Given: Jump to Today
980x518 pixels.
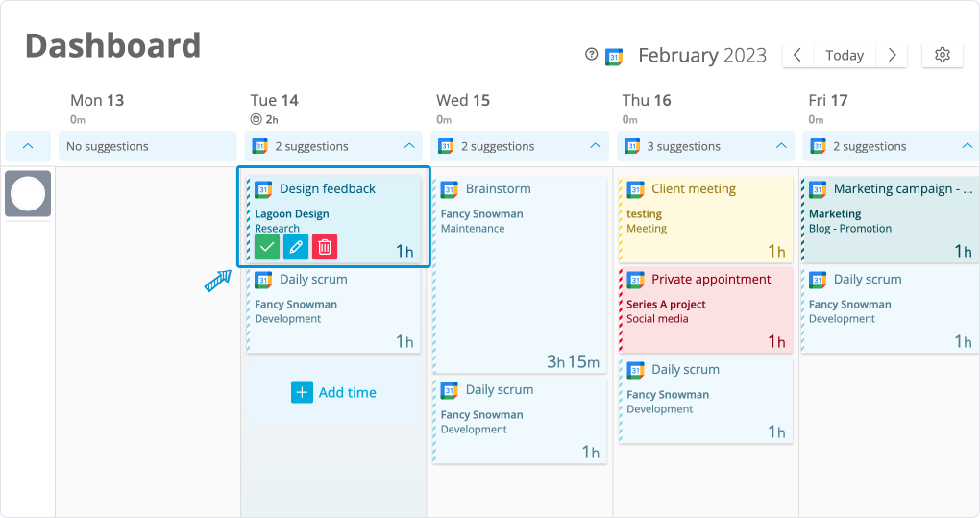Looking at the screenshot, I should 845,56.
